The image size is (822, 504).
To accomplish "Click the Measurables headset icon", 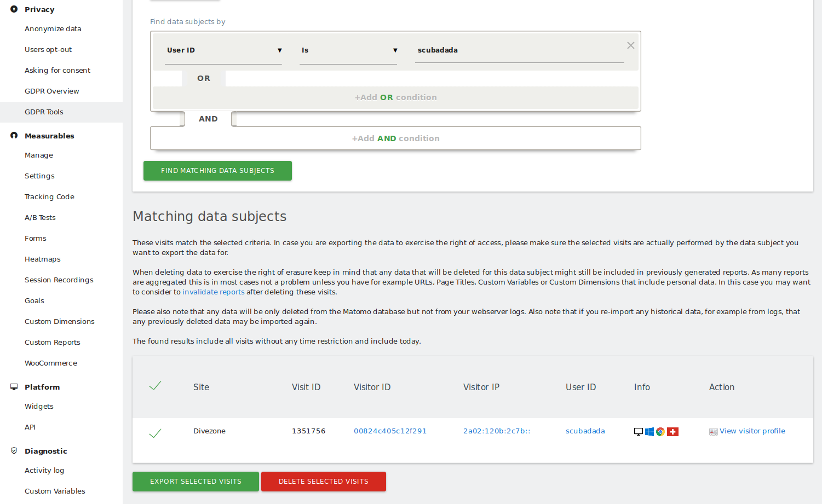I will 13,135.
